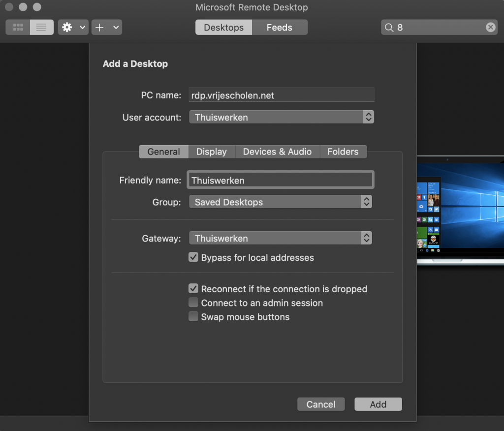Screen dimensions: 504x431
Task: Switch to list view icon
Action: 41,28
